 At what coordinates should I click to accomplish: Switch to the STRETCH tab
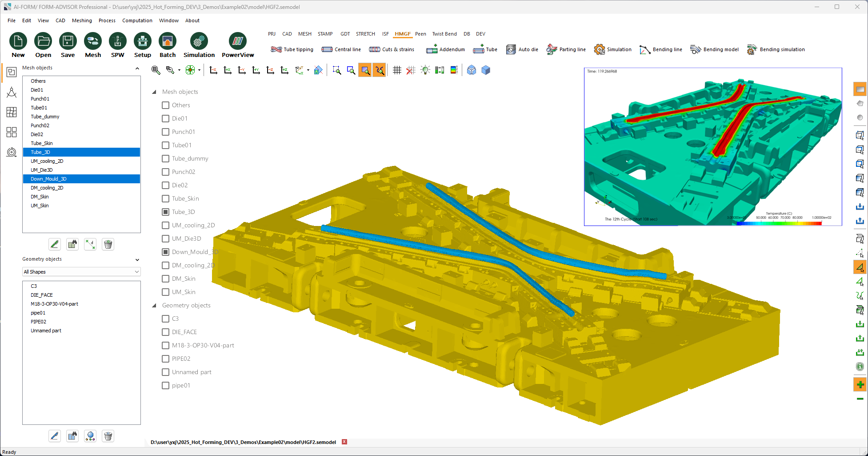365,34
